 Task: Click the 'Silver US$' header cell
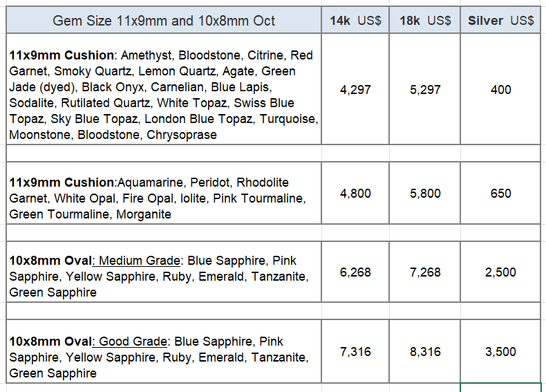pyautogui.click(x=500, y=21)
